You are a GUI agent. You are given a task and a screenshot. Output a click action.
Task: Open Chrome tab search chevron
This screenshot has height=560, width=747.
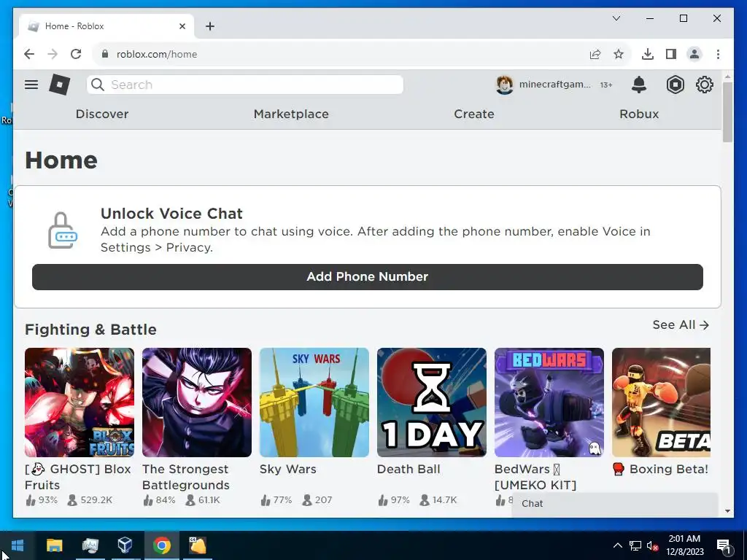click(x=616, y=18)
